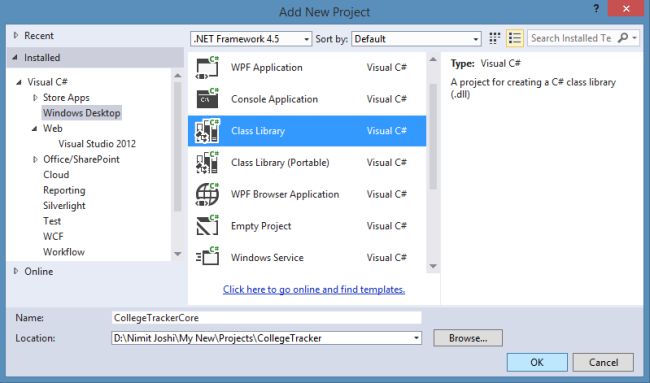
Task: Close the Add New Project dialog
Action: click(626, 9)
